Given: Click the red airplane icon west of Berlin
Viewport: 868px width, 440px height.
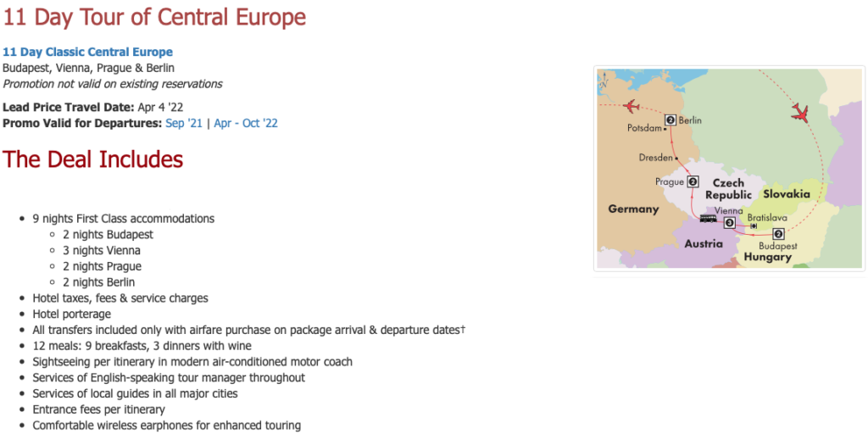Looking at the screenshot, I should [631, 106].
